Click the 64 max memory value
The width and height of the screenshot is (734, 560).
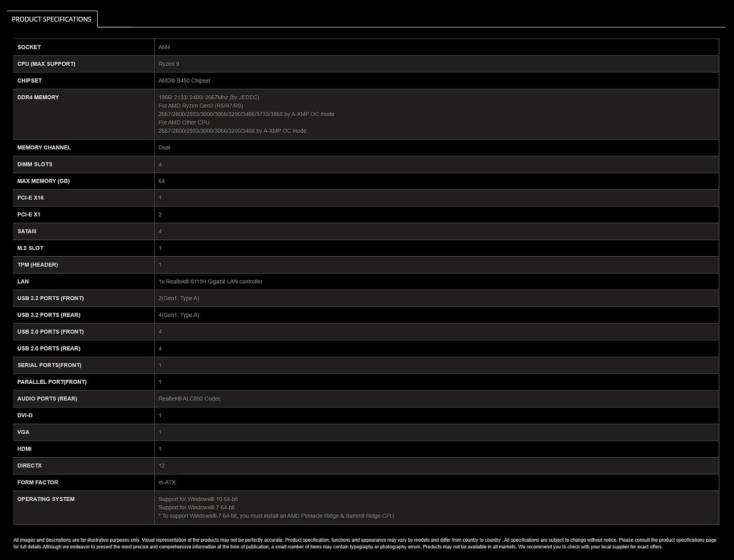pos(161,181)
